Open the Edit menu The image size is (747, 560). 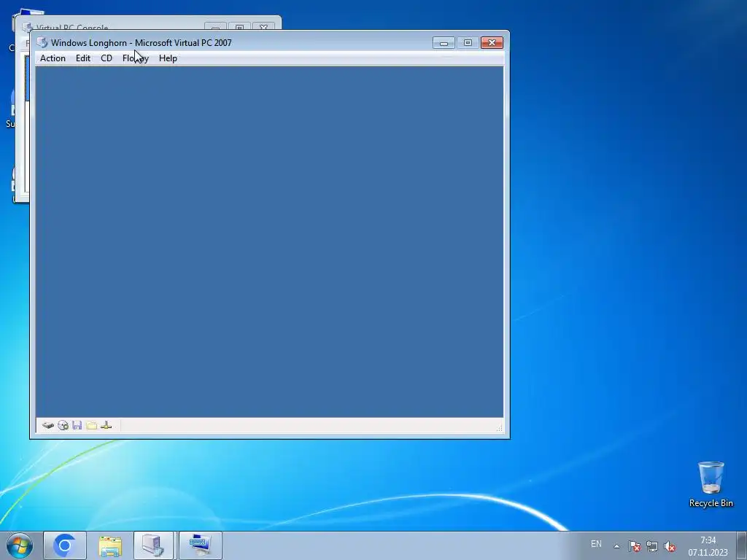click(83, 58)
